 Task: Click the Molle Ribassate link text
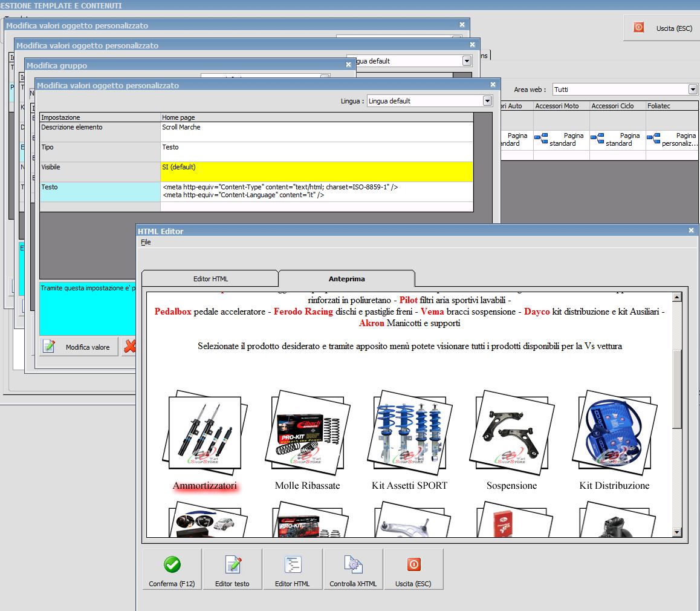pyautogui.click(x=307, y=486)
